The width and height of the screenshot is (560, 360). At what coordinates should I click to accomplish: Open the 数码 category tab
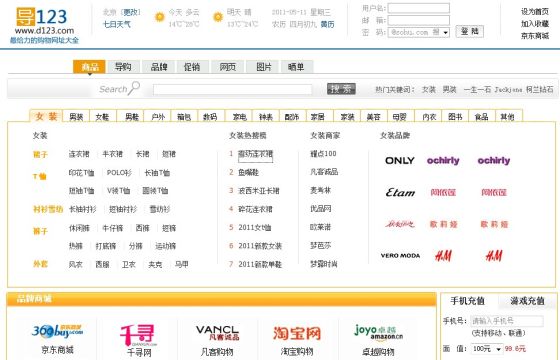[210, 116]
